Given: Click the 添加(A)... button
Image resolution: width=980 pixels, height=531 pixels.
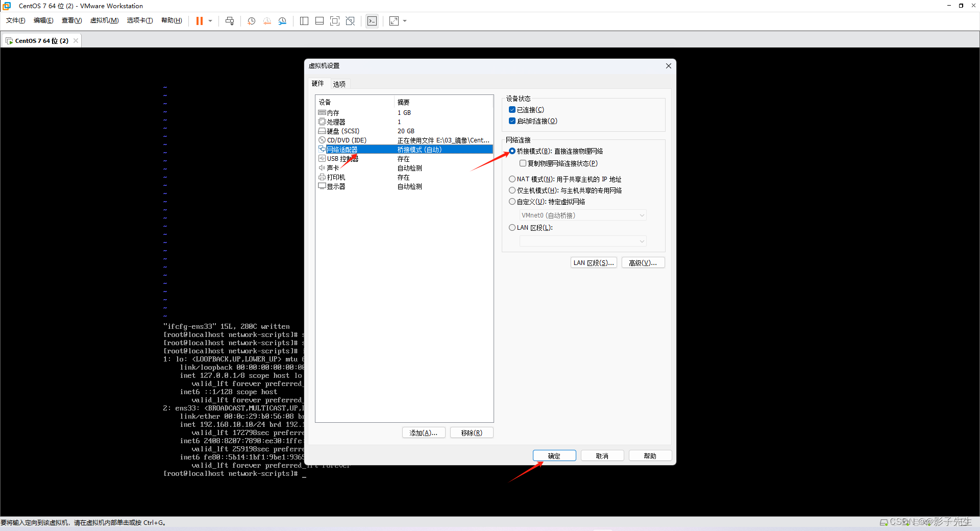Looking at the screenshot, I should pos(424,433).
